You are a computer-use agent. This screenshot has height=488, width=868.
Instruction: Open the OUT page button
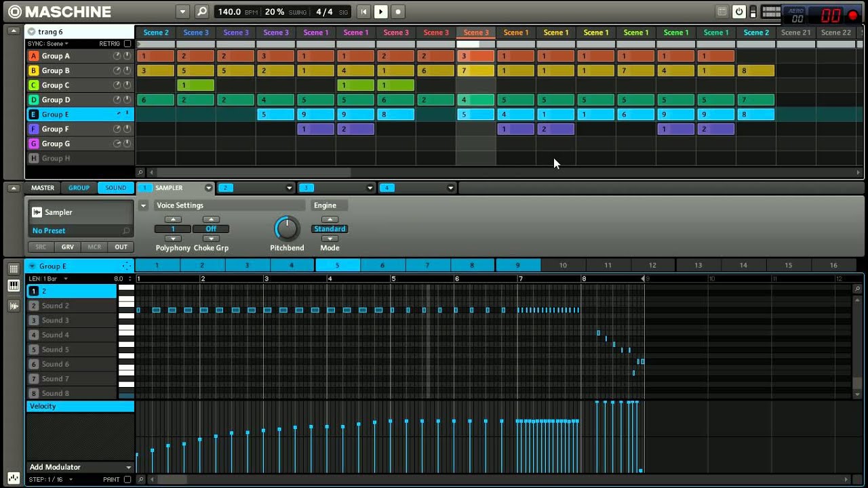click(121, 247)
